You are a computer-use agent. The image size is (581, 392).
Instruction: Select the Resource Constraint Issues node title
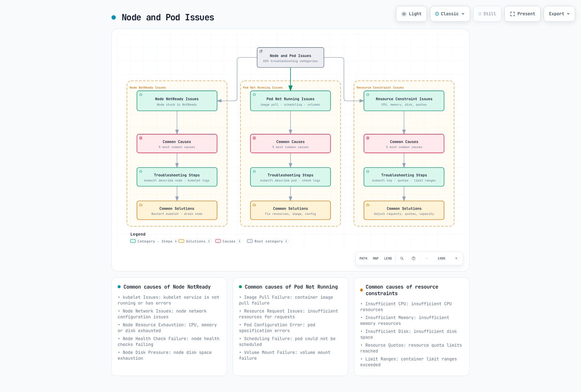(404, 99)
